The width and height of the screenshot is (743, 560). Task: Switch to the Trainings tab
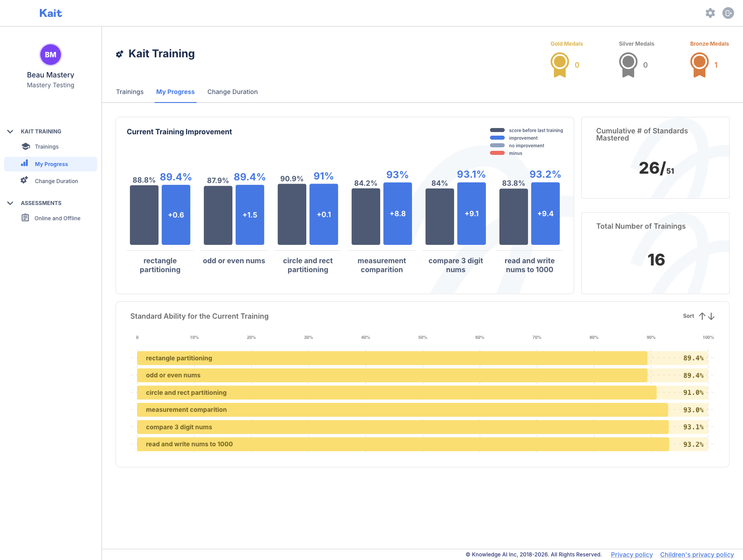click(x=130, y=92)
